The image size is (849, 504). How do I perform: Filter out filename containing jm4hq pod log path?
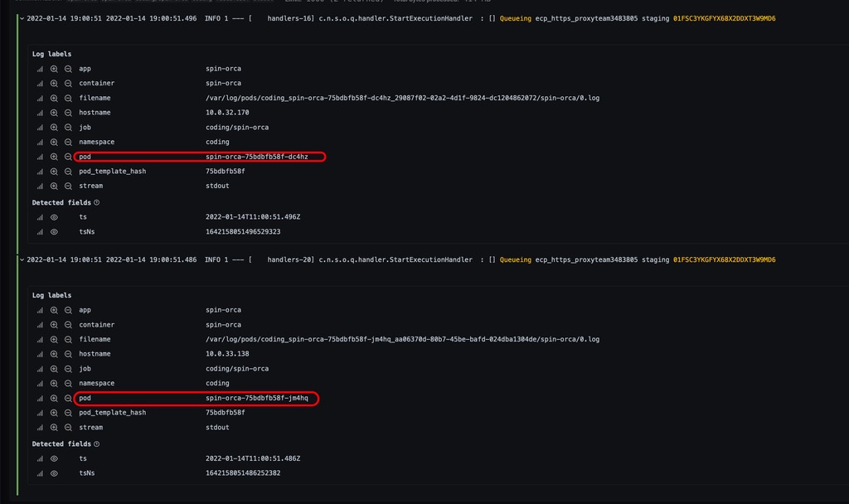(x=68, y=339)
